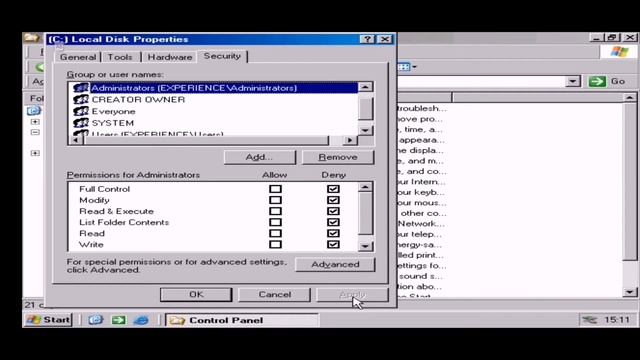Viewport: 640px width, 360px height.
Task: Switch to the Tools tab
Action: pyautogui.click(x=120, y=57)
